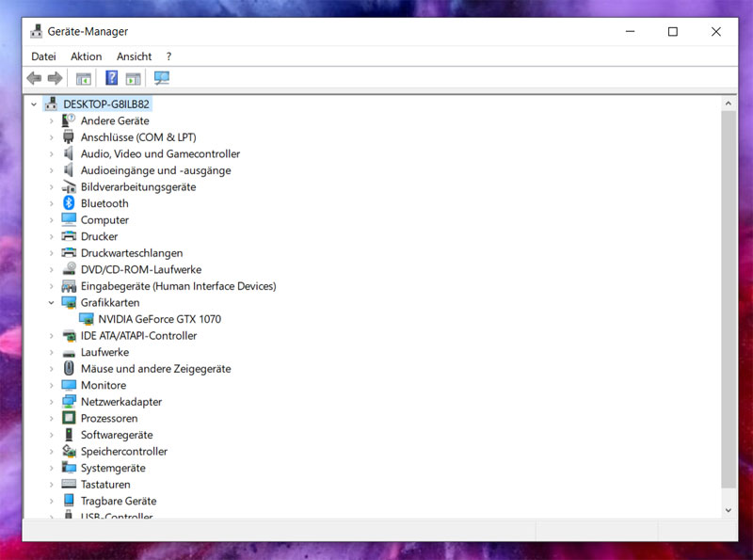753x560 pixels.
Task: Select the Druckwarteschlangen label
Action: tap(132, 252)
